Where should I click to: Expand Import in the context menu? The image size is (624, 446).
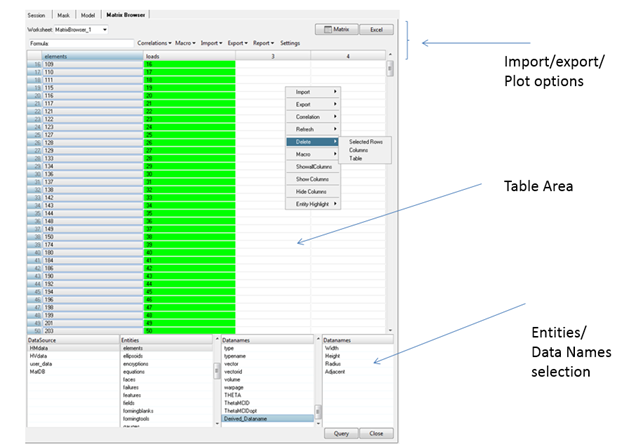click(313, 92)
